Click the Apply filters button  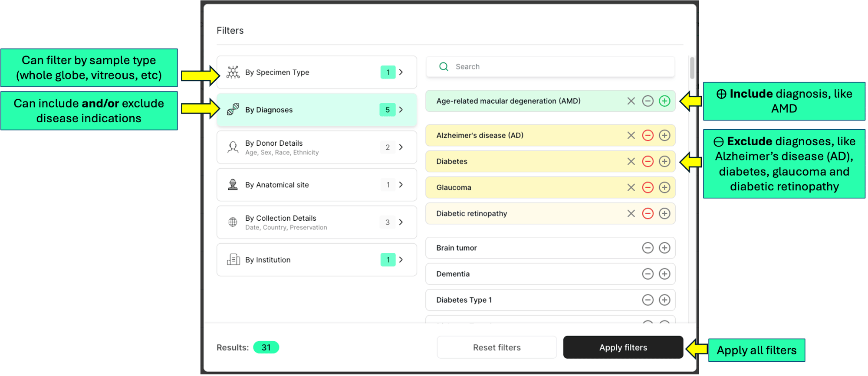[623, 347]
